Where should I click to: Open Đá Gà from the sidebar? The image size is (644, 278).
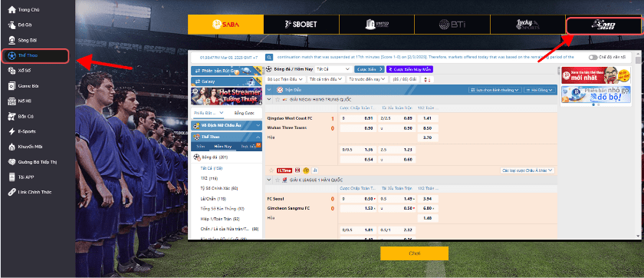tap(25, 25)
